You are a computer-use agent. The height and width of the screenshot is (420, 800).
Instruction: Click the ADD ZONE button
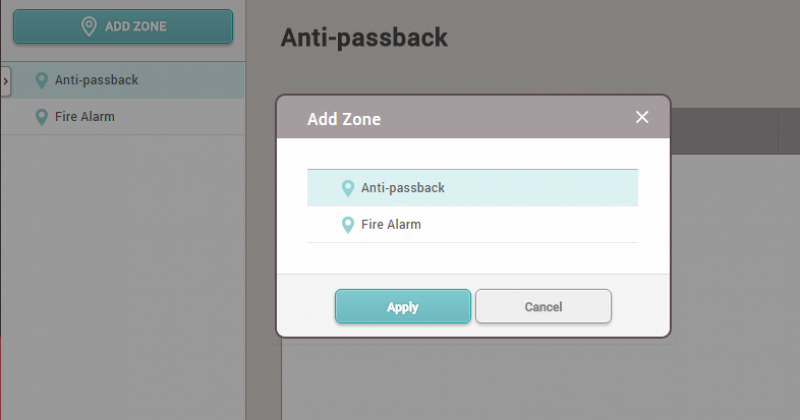pos(122,27)
